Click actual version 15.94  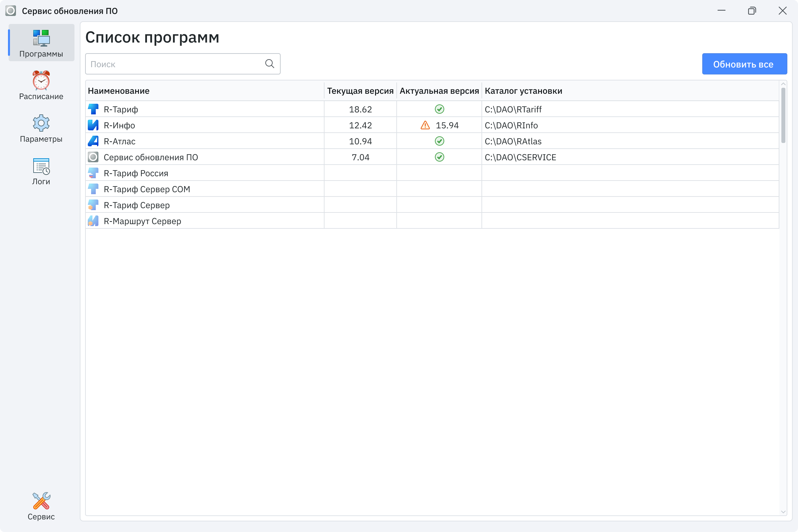tap(447, 126)
